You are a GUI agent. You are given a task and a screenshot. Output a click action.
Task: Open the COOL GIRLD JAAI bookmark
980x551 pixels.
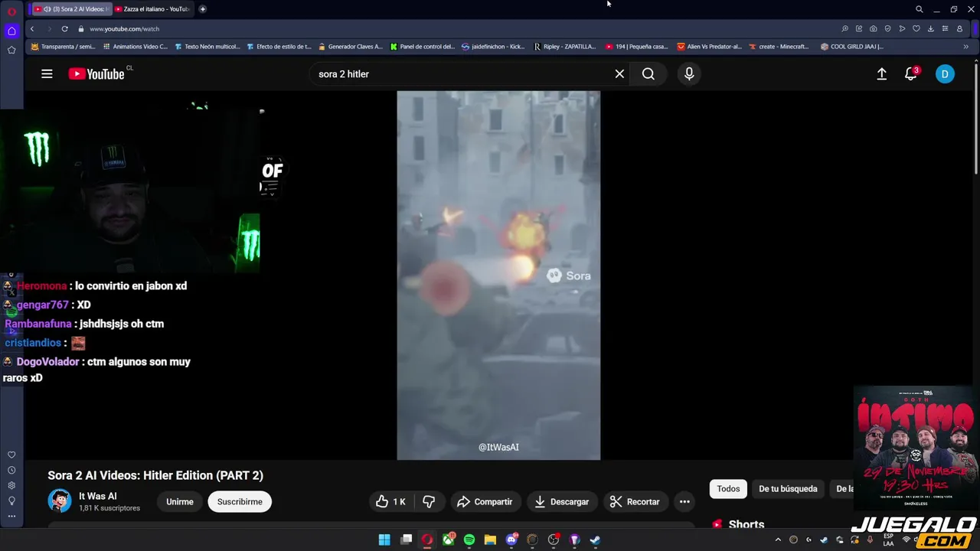point(851,47)
